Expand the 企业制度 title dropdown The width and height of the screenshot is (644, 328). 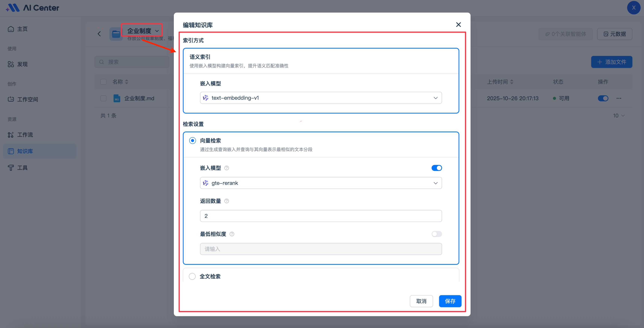(143, 31)
